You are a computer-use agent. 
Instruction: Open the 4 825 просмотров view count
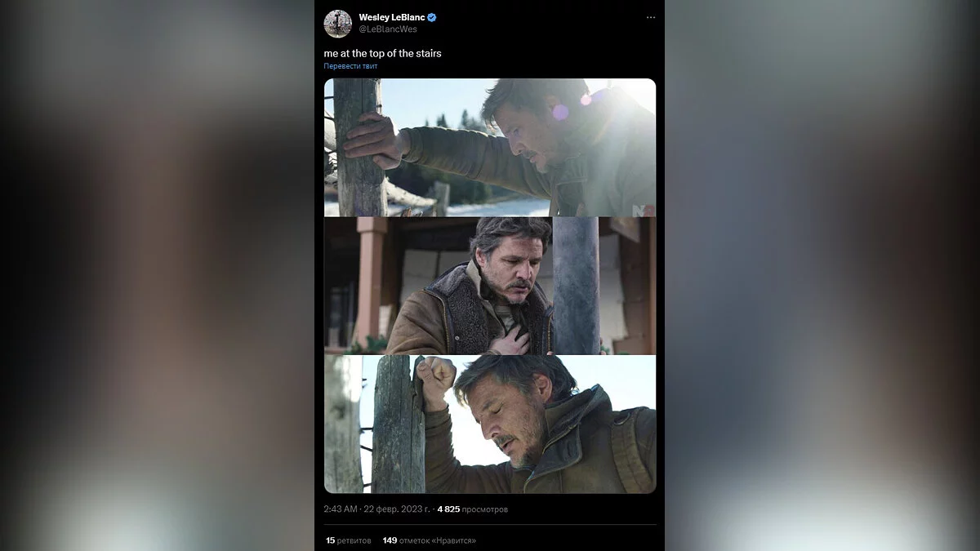pyautogui.click(x=472, y=509)
